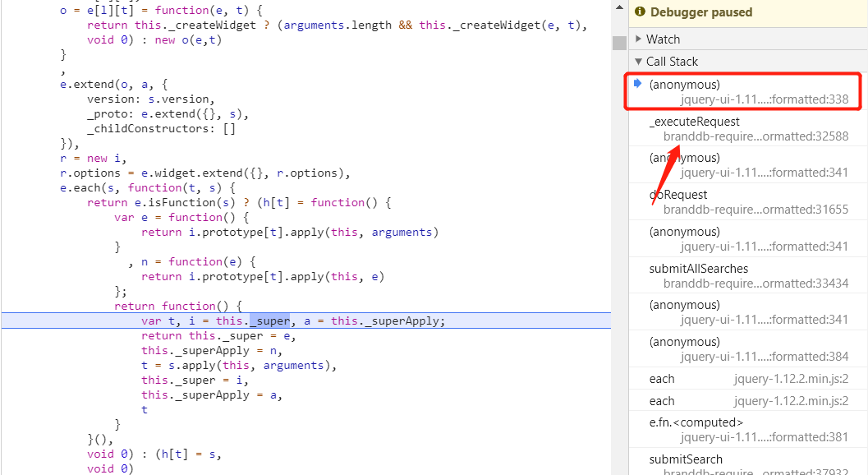Open the jquery-ui formatted:338 source link

click(x=764, y=99)
